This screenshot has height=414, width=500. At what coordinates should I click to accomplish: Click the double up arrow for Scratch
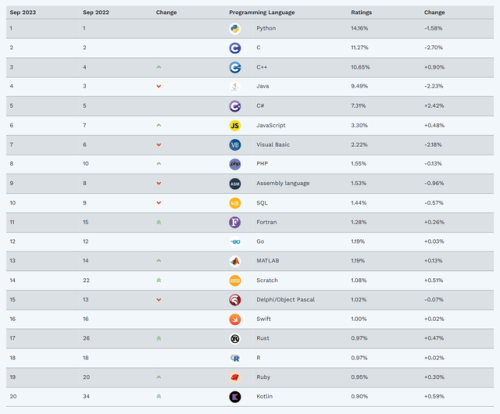coord(159,280)
